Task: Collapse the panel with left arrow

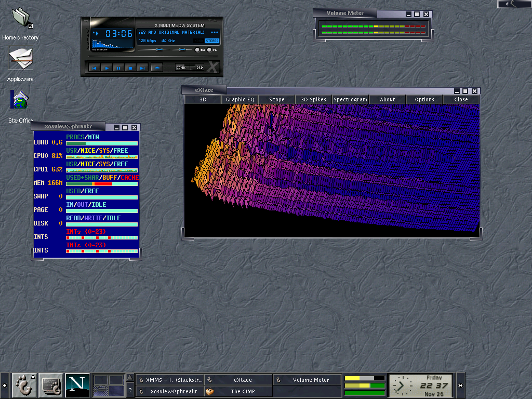Action: (5, 385)
